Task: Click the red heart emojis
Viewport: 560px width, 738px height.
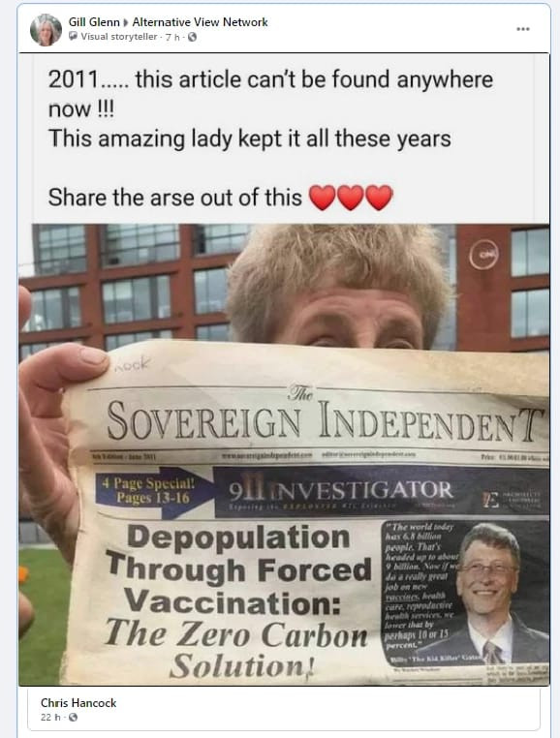Action: point(351,198)
